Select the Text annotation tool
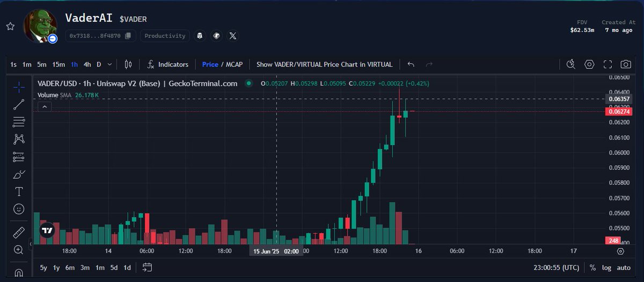Screen dimensions: 644x282 (19, 191)
